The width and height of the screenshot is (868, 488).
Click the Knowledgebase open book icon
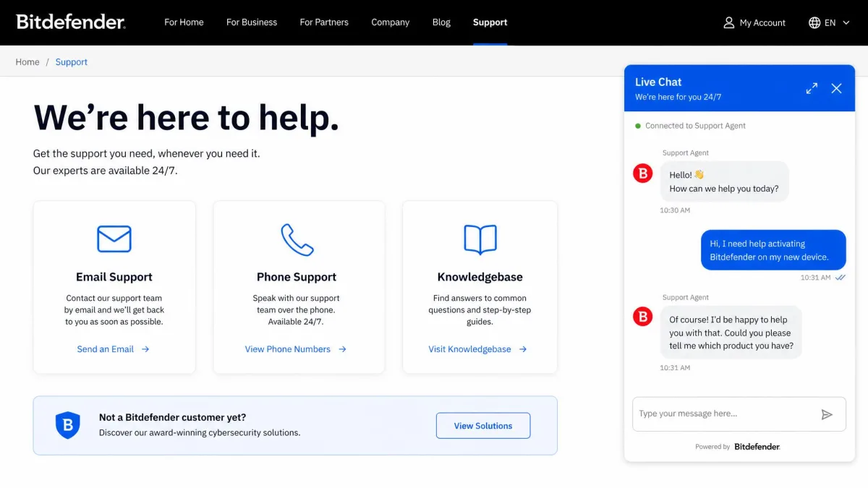(x=480, y=239)
